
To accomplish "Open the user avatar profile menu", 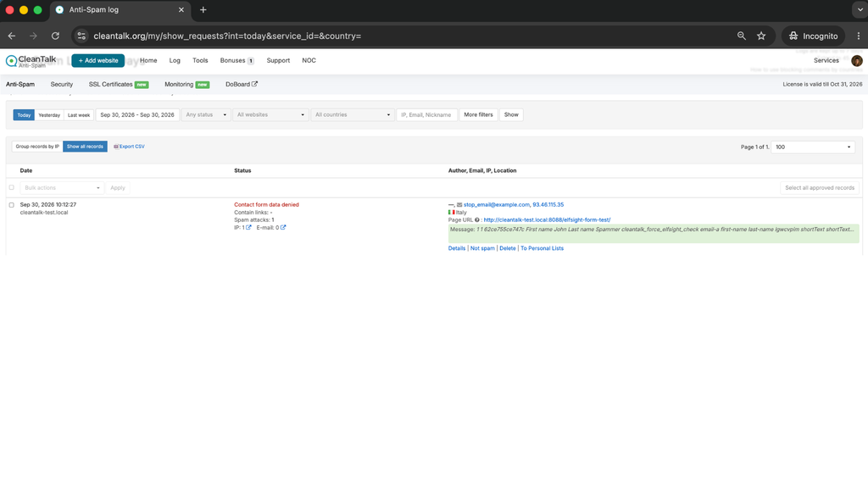I will pos(856,61).
